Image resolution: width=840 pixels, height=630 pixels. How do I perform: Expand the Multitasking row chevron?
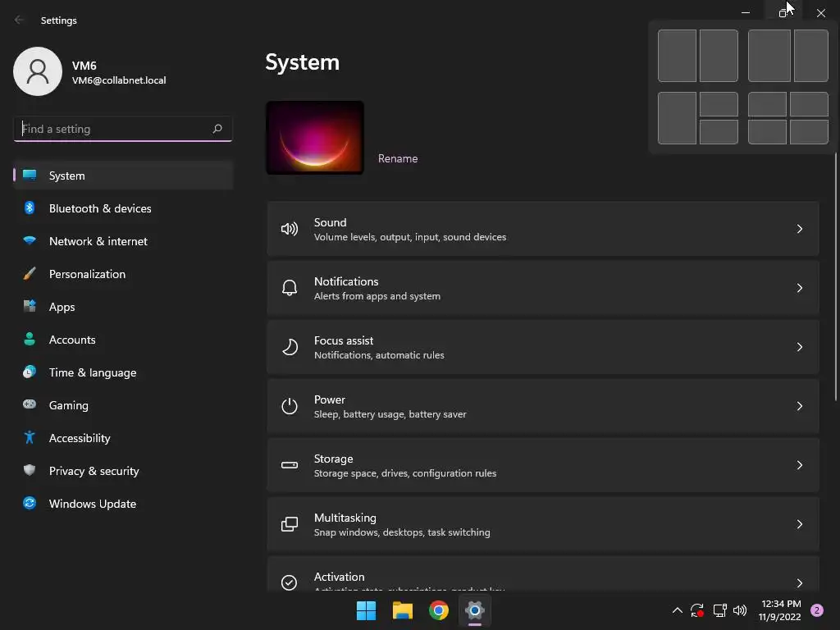click(799, 524)
